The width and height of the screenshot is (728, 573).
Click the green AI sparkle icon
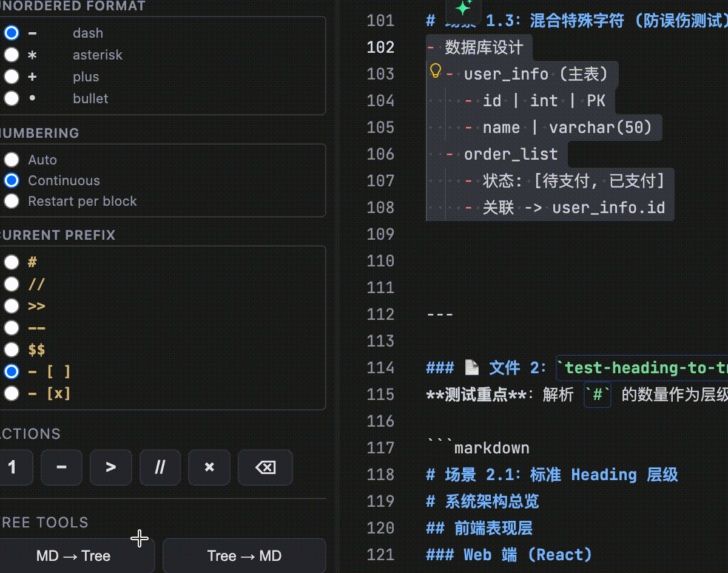463,8
